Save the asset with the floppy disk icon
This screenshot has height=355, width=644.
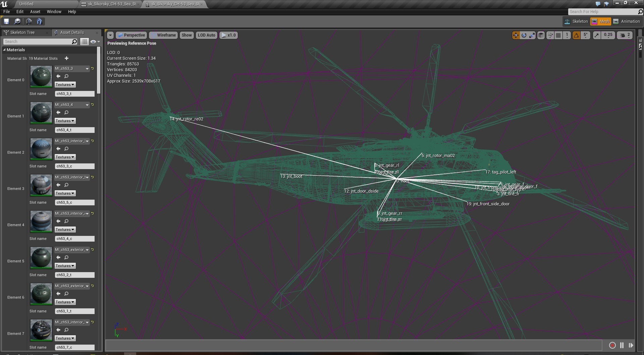click(6, 21)
